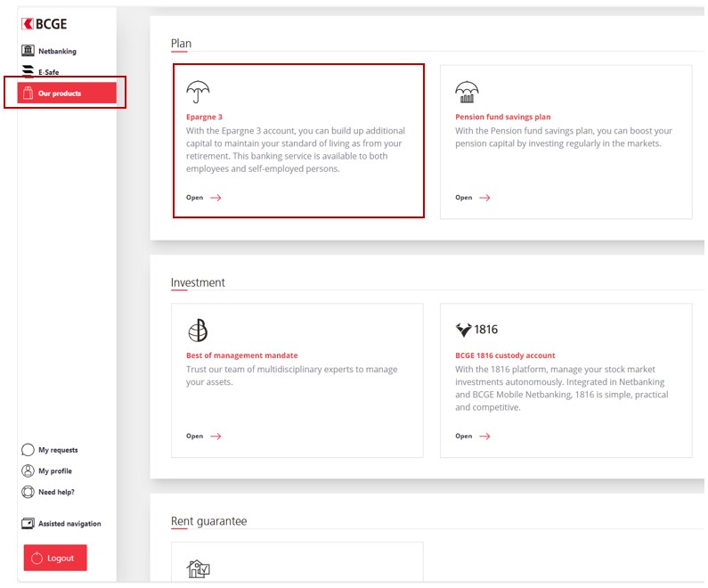The width and height of the screenshot is (708, 588).
Task: Click Open under Best of management mandate
Action: point(195,436)
